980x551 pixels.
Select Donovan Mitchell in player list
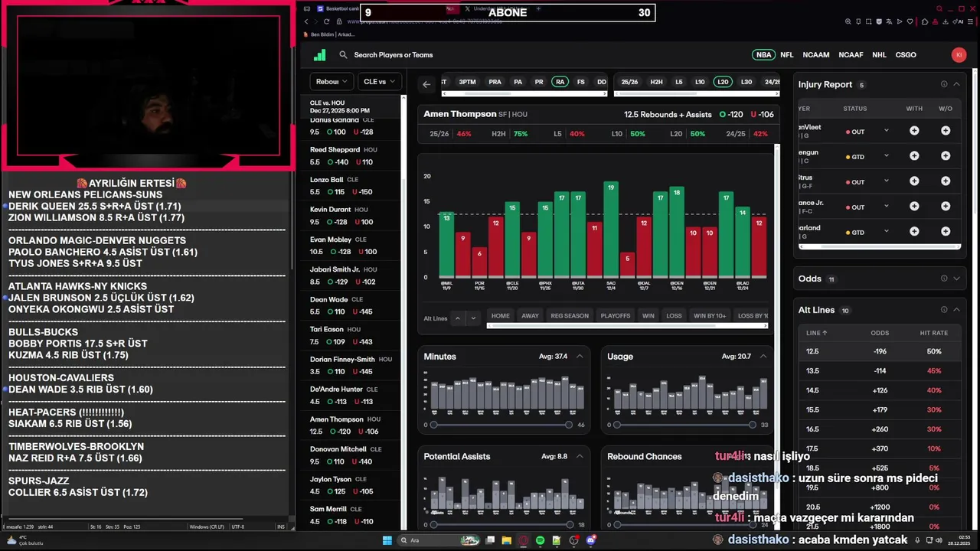pyautogui.click(x=352, y=455)
